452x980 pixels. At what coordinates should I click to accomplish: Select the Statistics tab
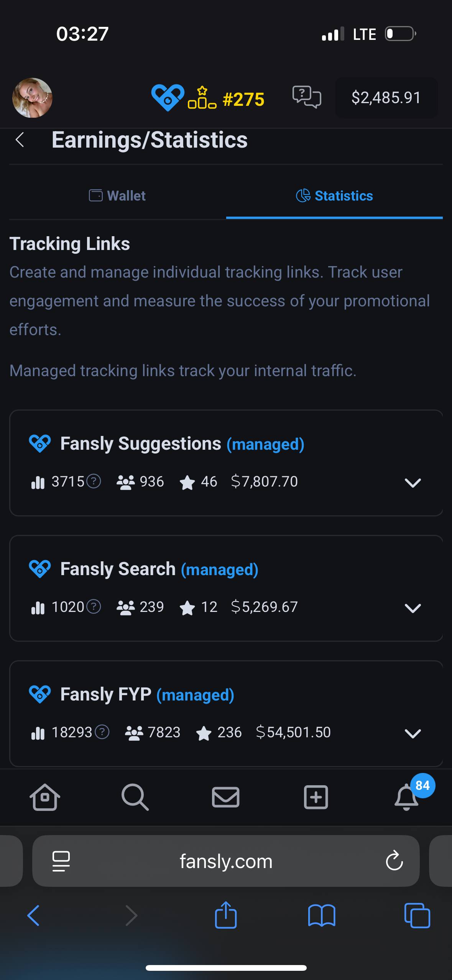click(334, 196)
